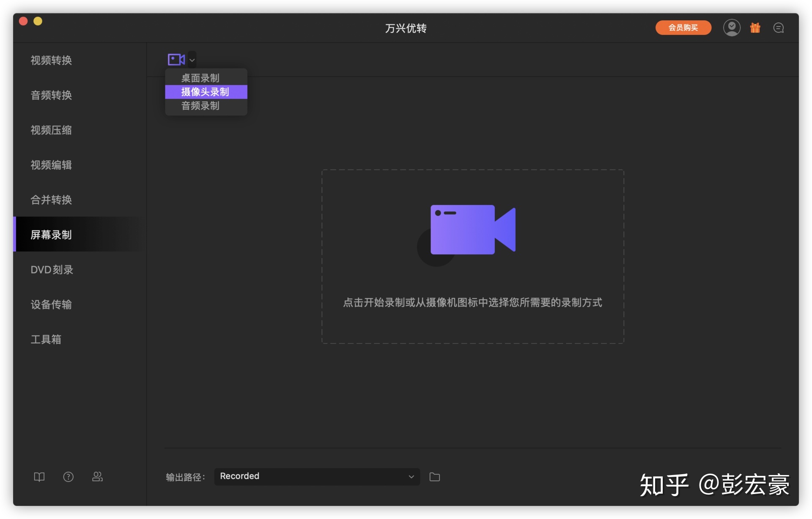Screen dimensions: 812x519
Task: Click the orange 会员购买 button
Action: tap(683, 28)
